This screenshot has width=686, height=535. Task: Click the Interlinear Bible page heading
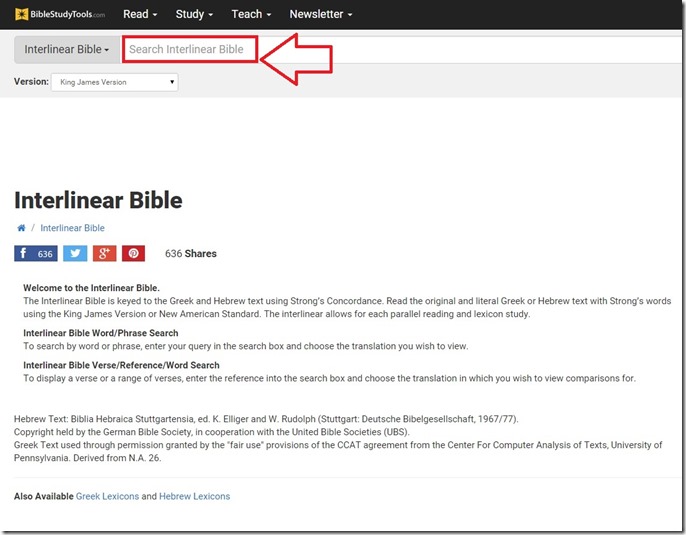(x=98, y=201)
